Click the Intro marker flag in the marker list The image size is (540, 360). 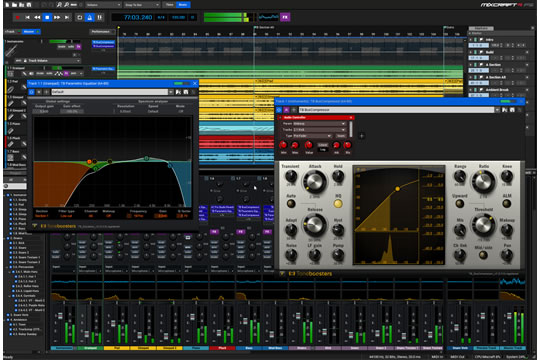pos(481,40)
